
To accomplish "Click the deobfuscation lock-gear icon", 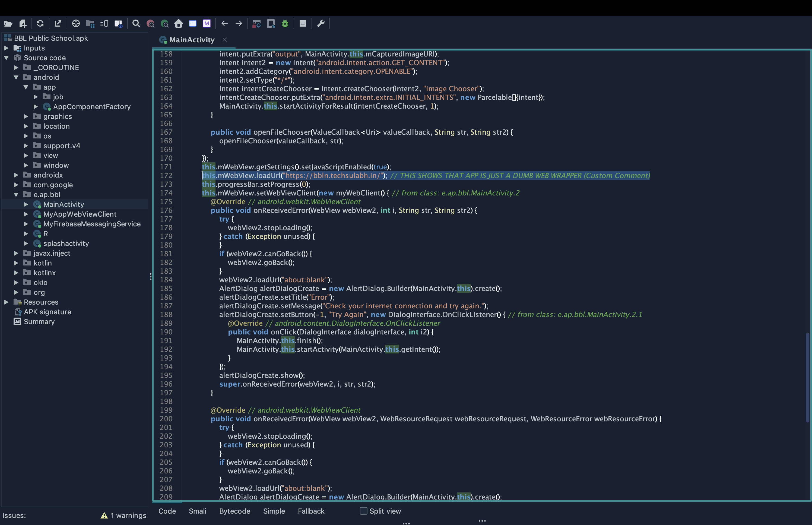I will [x=256, y=24].
